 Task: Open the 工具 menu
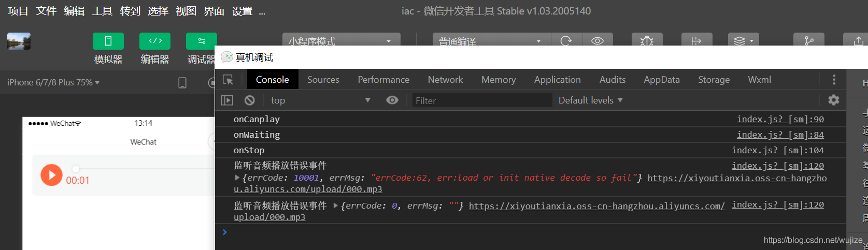click(x=102, y=11)
